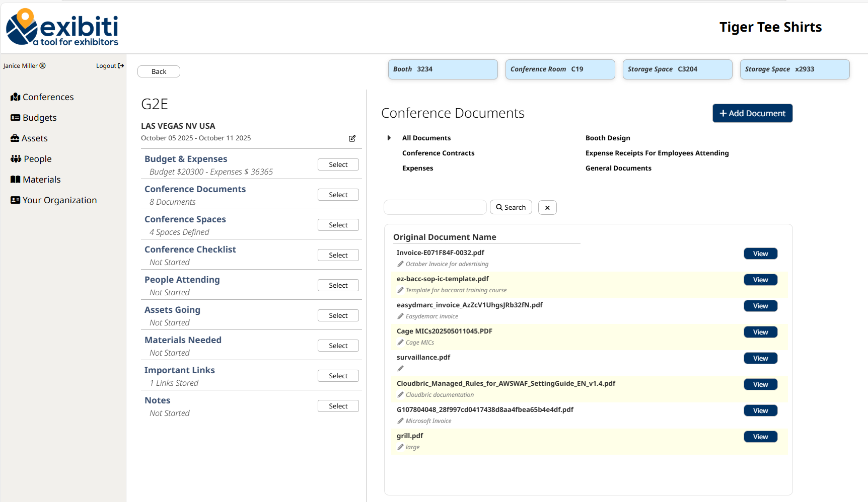This screenshot has width=868, height=502.
Task: Click Janice Miller's profile icon
Action: pos(42,65)
